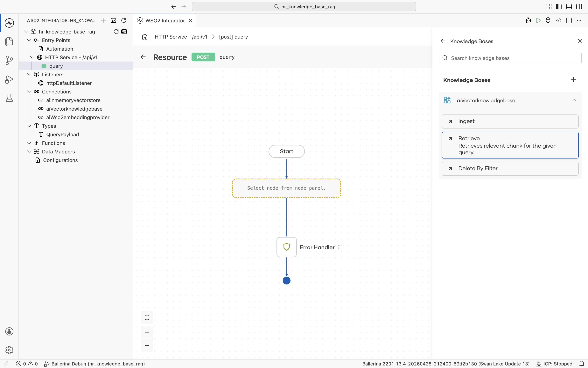
Task: Open notifications bell in status bar
Action: [x=582, y=364]
